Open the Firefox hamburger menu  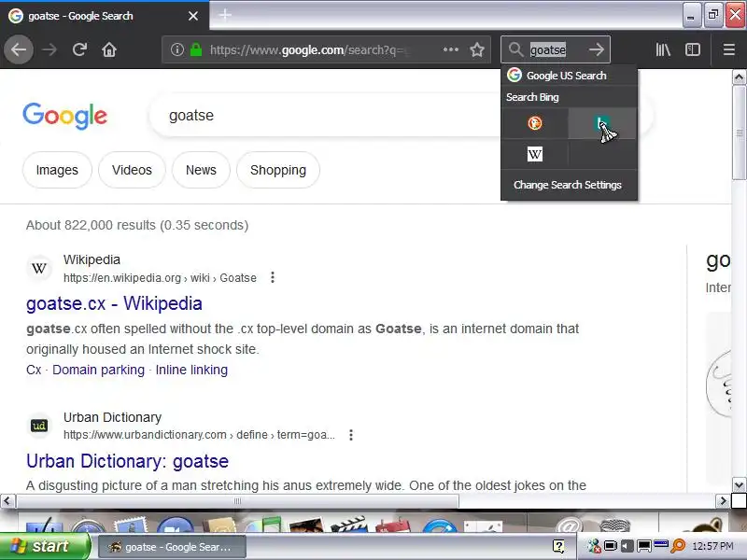click(728, 49)
